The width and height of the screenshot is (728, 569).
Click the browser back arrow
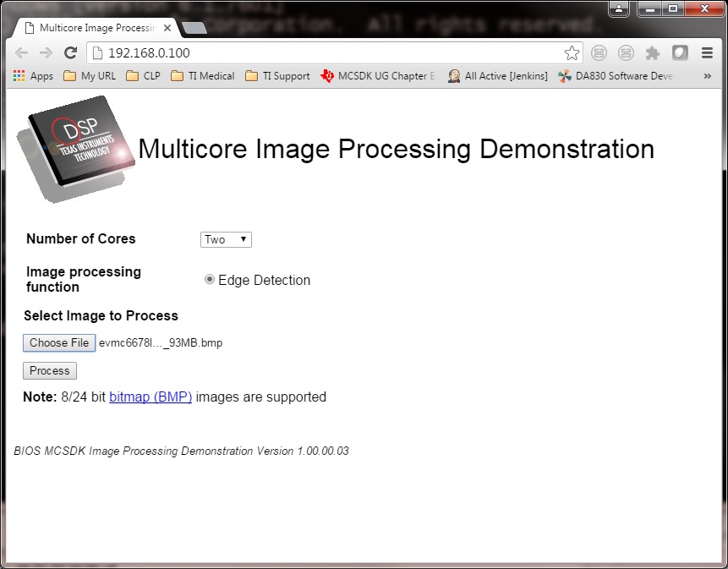tap(22, 53)
